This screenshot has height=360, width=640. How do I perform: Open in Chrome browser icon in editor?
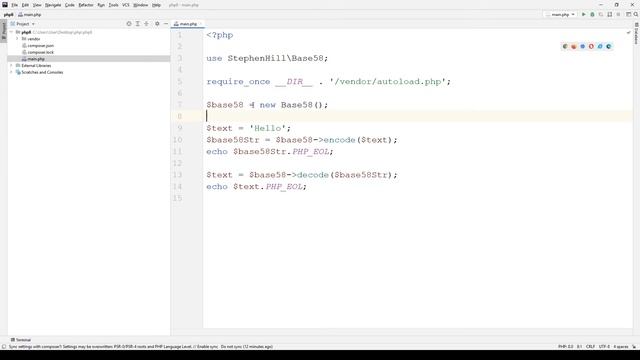(x=565, y=47)
